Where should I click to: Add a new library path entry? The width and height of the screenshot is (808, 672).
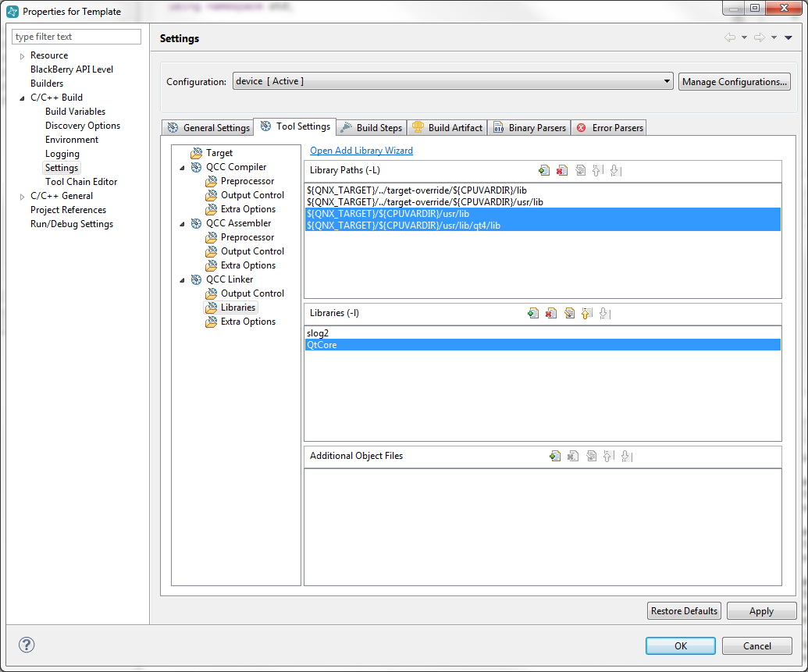pyautogui.click(x=543, y=171)
